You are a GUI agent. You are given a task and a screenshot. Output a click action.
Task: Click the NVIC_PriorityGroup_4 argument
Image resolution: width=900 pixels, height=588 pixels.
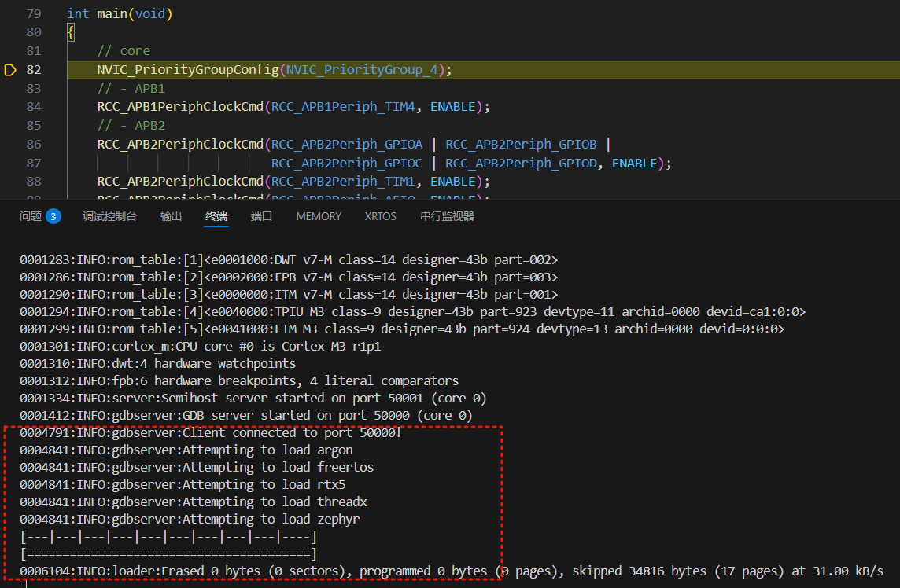tap(362, 70)
